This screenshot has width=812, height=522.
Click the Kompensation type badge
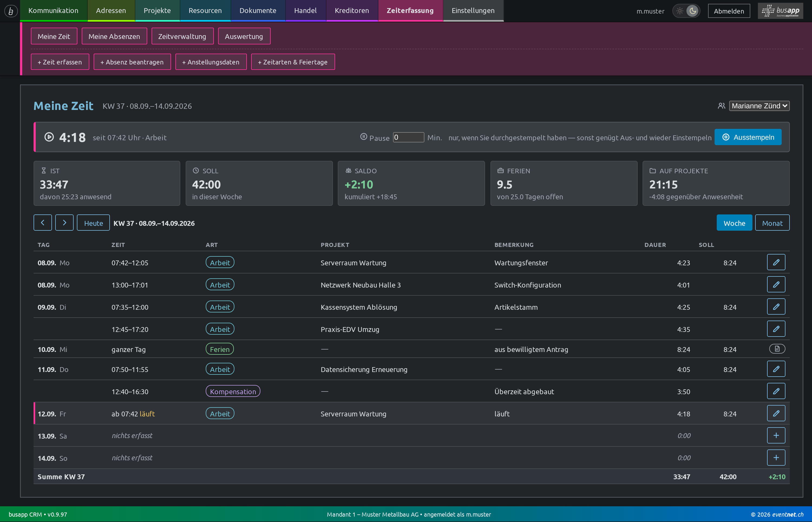(x=233, y=391)
